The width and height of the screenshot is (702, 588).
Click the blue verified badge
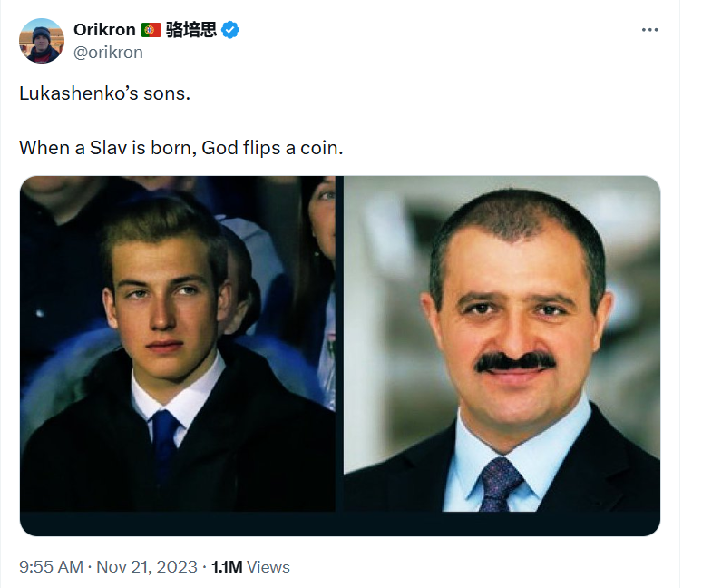(230, 29)
